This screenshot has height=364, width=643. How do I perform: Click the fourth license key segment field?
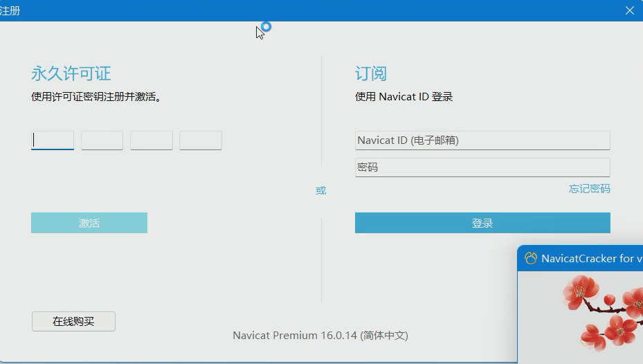coord(201,140)
